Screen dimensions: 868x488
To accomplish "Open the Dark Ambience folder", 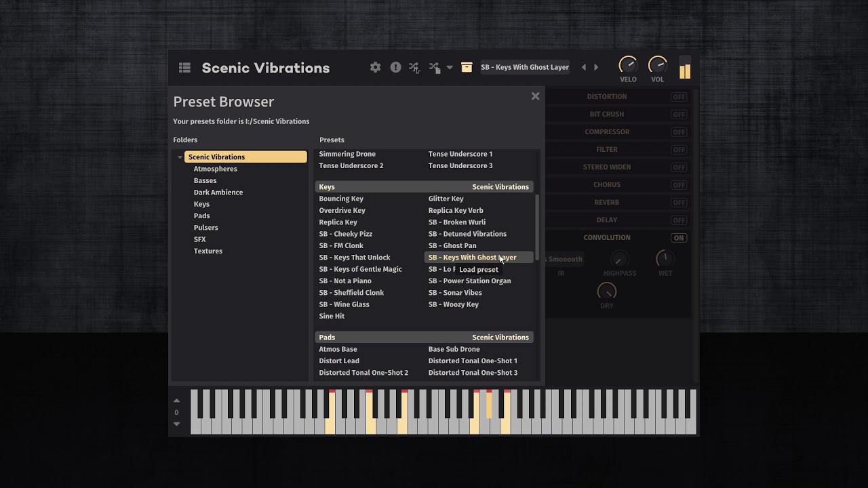I will point(218,192).
